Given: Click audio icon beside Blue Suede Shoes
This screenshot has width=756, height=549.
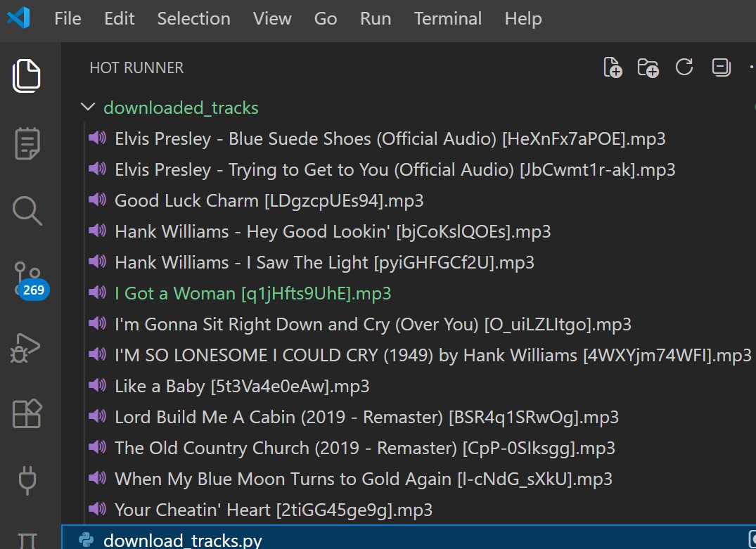Looking at the screenshot, I should [x=97, y=138].
